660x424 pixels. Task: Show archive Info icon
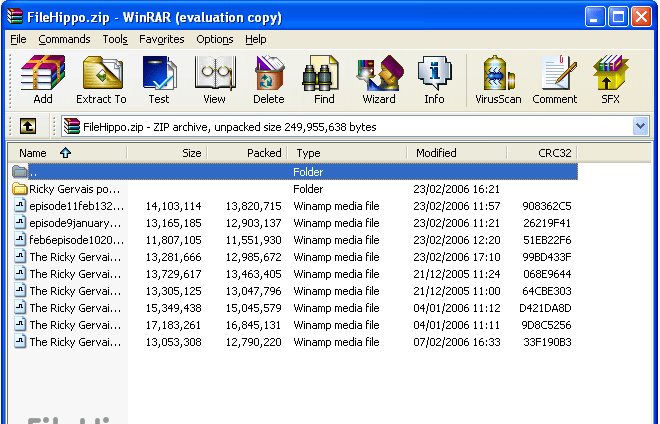coord(434,73)
